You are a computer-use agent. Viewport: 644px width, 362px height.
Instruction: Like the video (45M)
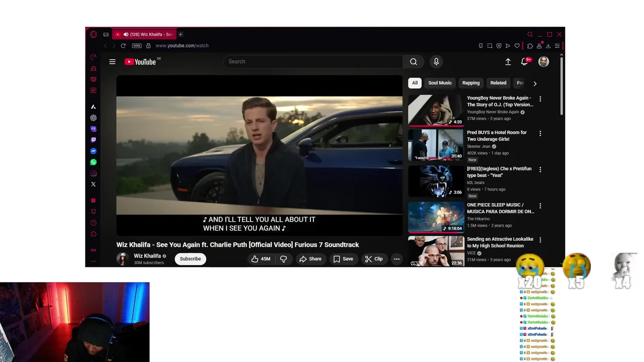point(261,259)
